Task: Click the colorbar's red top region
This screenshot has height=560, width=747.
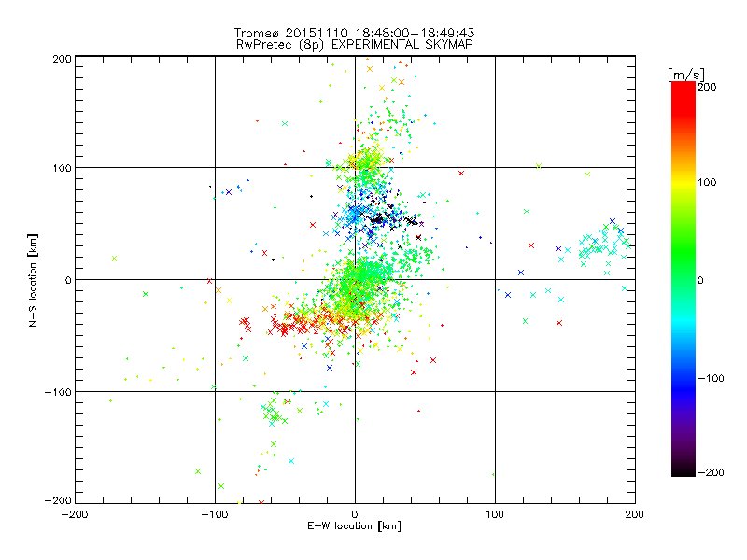Action: [x=684, y=98]
